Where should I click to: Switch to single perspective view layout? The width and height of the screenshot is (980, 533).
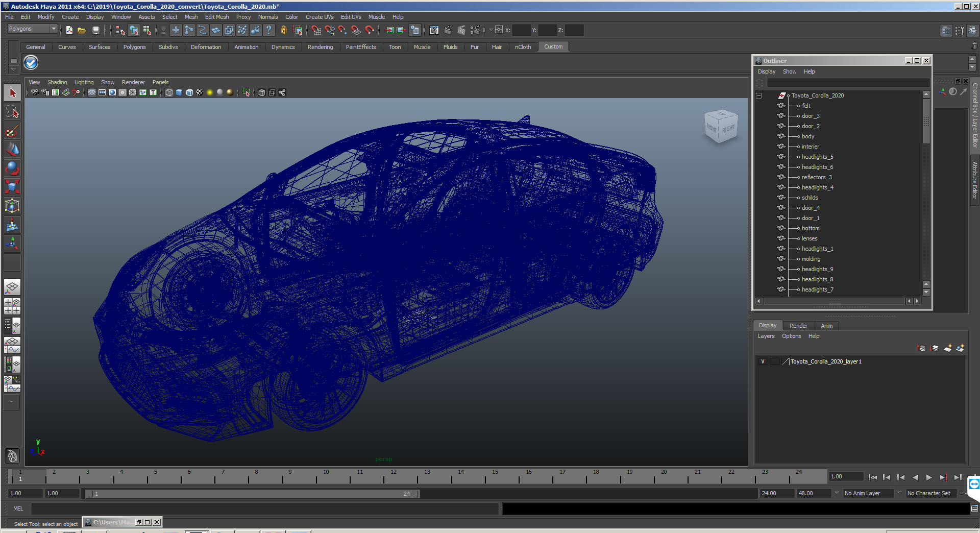click(x=12, y=287)
